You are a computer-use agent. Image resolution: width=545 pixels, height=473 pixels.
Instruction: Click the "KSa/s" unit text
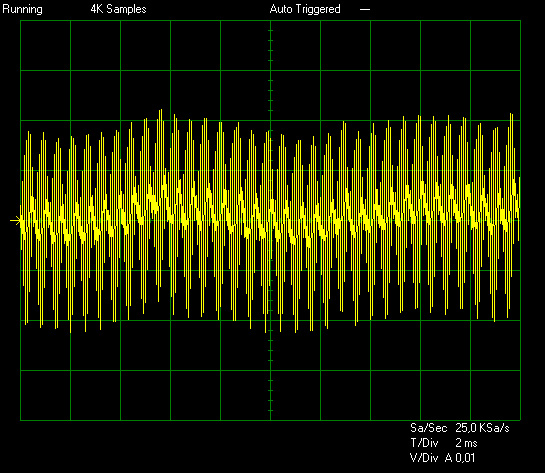coord(494,428)
